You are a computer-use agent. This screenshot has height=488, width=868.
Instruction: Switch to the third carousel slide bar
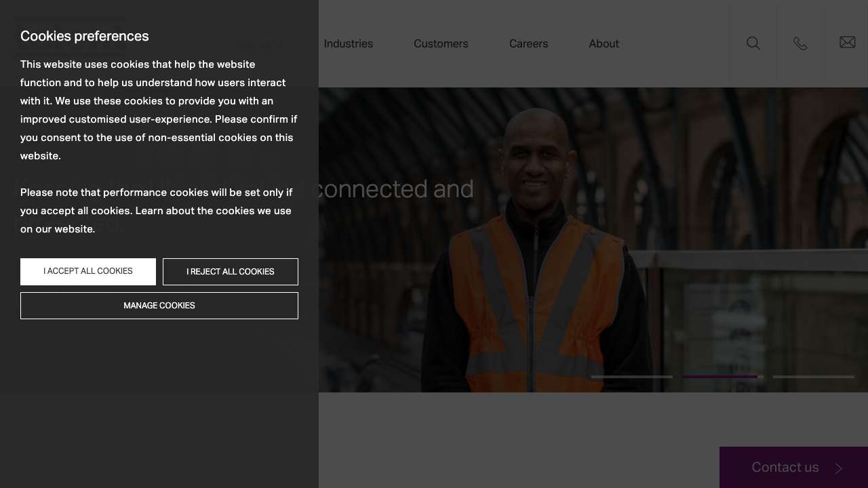pyautogui.click(x=813, y=377)
